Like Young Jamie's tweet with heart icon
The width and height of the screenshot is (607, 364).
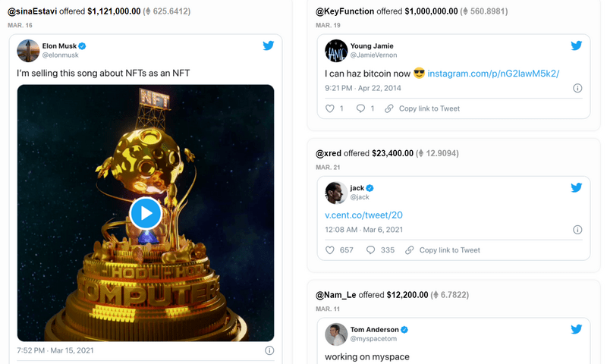tap(329, 108)
